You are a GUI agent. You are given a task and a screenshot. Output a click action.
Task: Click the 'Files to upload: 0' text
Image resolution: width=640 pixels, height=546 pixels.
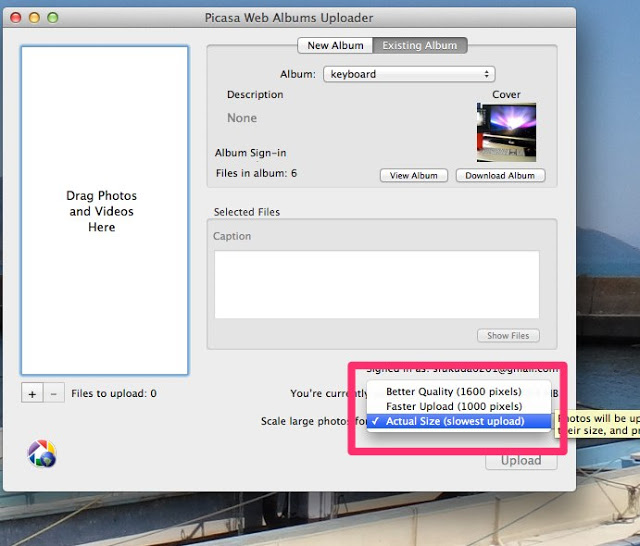(114, 393)
